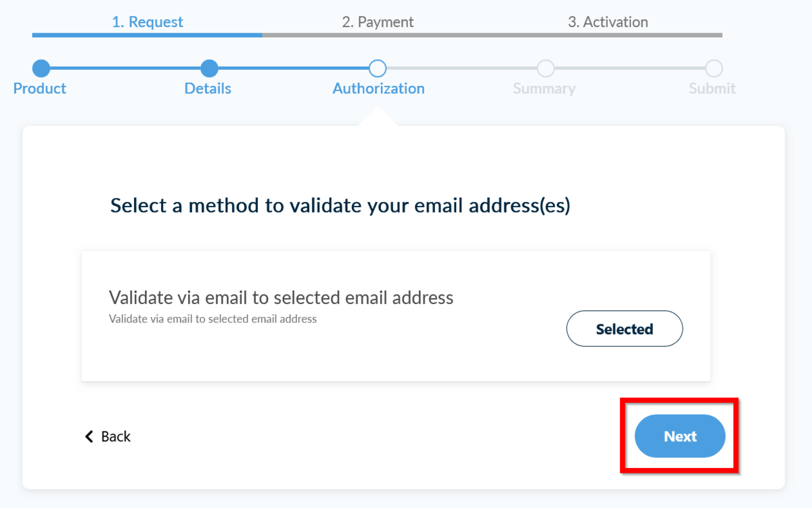The image size is (812, 508).
Task: Toggle the Selected validation method button
Action: (624, 329)
